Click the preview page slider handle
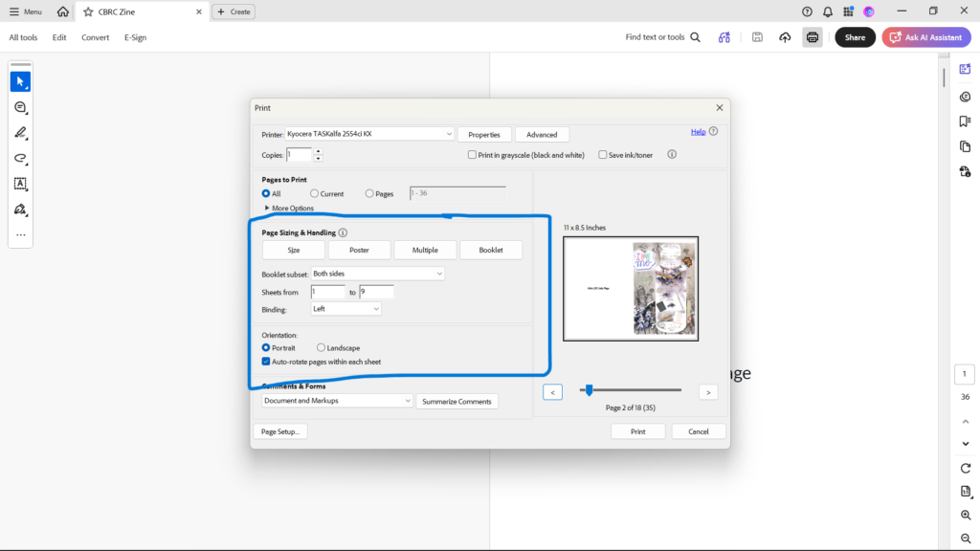Viewport: 980px width, 551px height. point(589,390)
